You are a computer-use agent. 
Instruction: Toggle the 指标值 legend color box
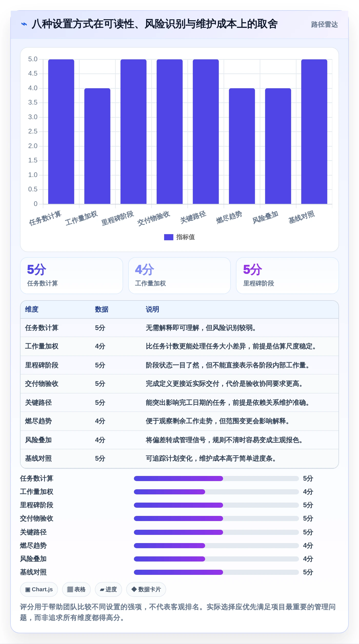click(x=168, y=237)
